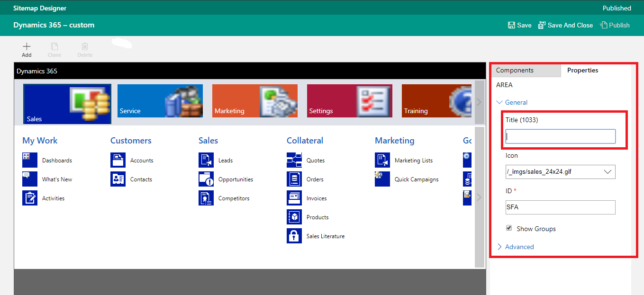Click the Accounts subarea icon
644x295 pixels.
pyautogui.click(x=118, y=160)
